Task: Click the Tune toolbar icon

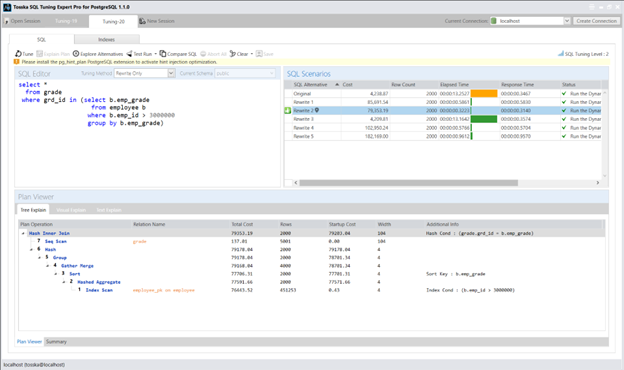Action: pos(18,54)
